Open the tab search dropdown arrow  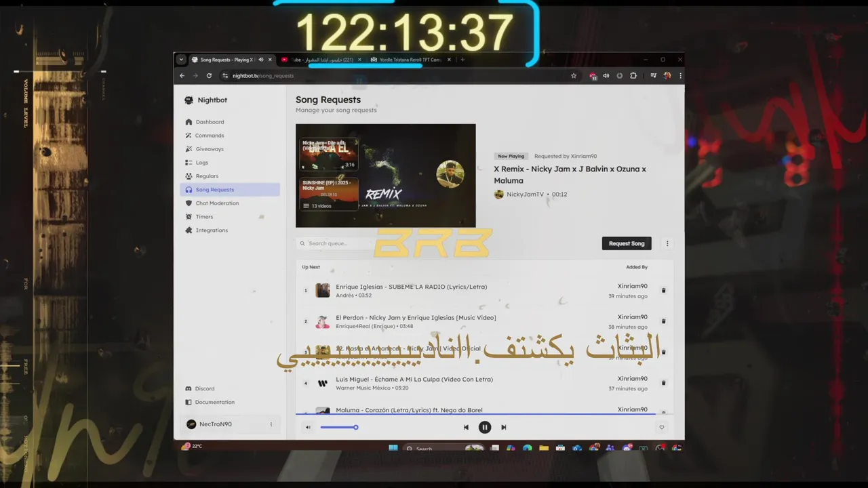181,60
